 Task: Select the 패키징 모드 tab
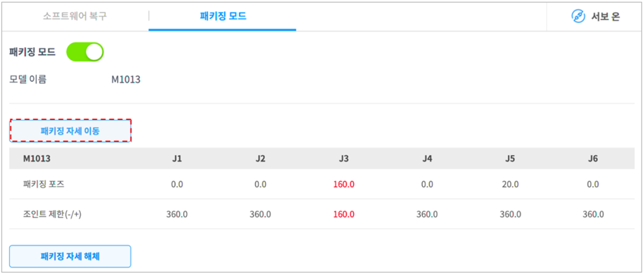223,16
